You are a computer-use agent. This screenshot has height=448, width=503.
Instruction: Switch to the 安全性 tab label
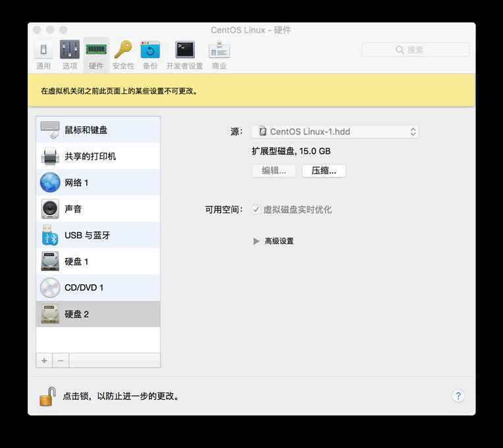click(x=123, y=66)
